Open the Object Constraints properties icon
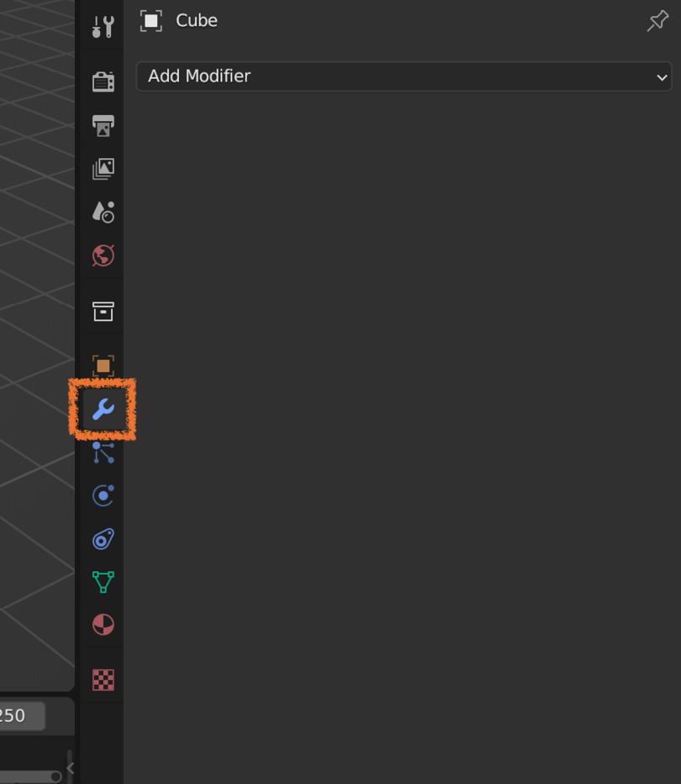The image size is (681, 784). [x=103, y=539]
